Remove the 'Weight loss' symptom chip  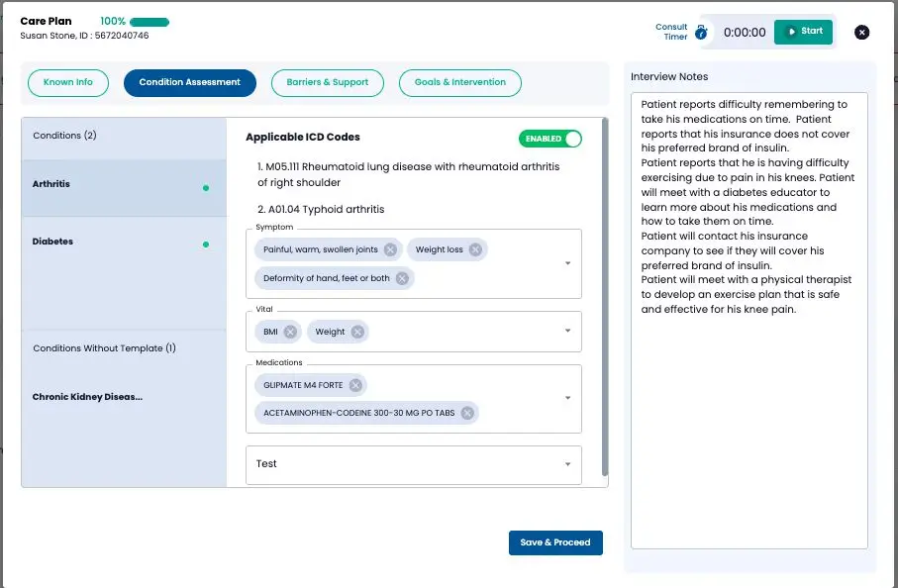(475, 249)
